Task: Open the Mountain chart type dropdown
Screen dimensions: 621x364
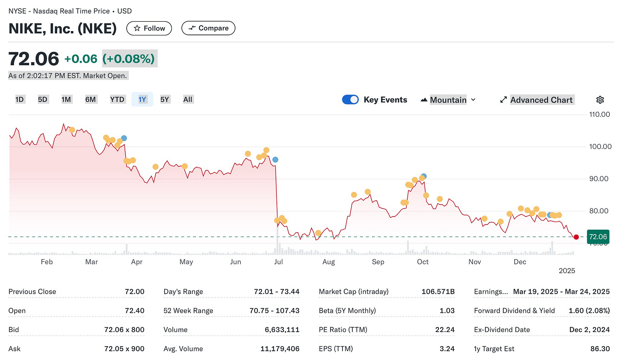Action: [448, 100]
